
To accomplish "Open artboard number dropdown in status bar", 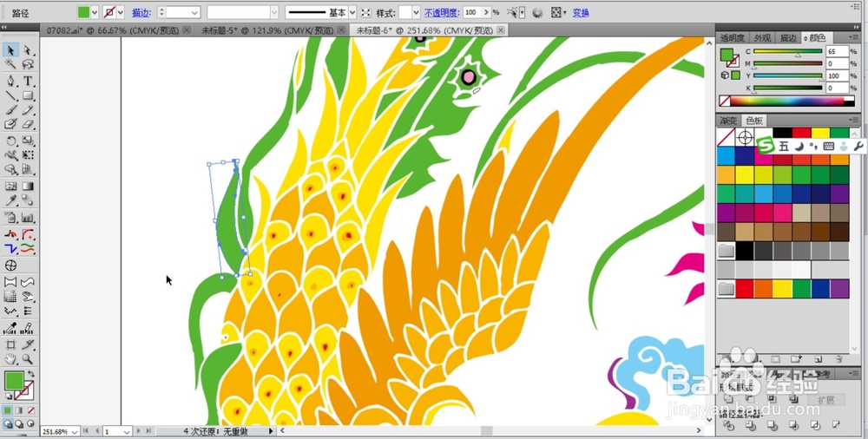I will tap(127, 431).
